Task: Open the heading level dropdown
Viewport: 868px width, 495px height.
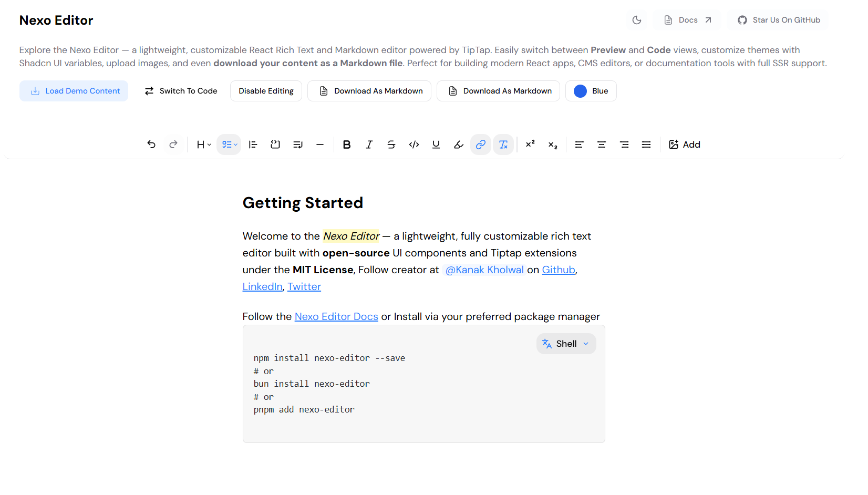Action: pos(203,145)
